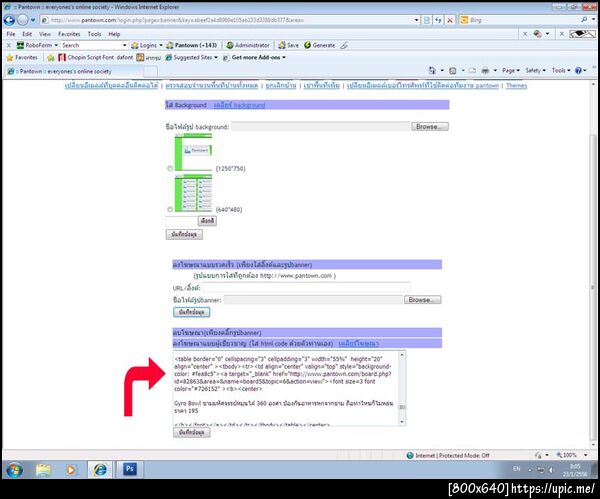Click the save button under background options
The height and width of the screenshot is (499, 600).
(184, 234)
